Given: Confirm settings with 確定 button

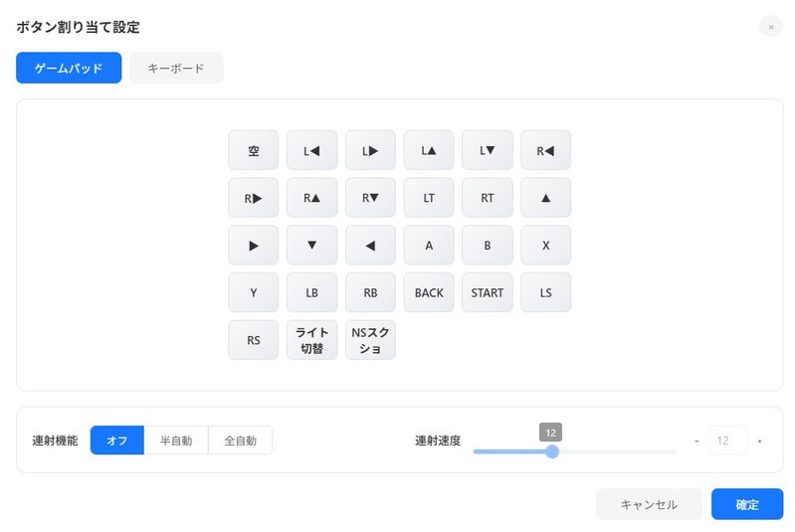Looking at the screenshot, I should point(747,504).
